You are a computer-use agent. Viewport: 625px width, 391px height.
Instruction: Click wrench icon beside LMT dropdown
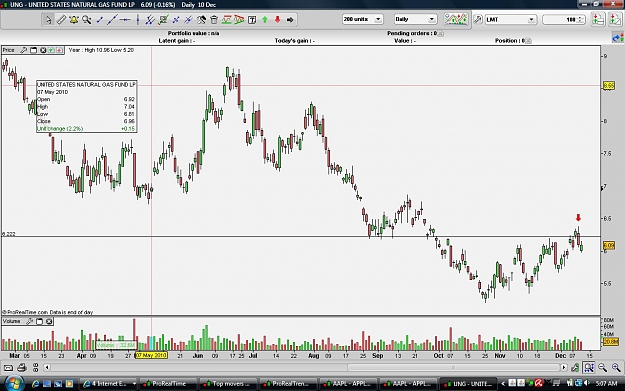point(478,20)
